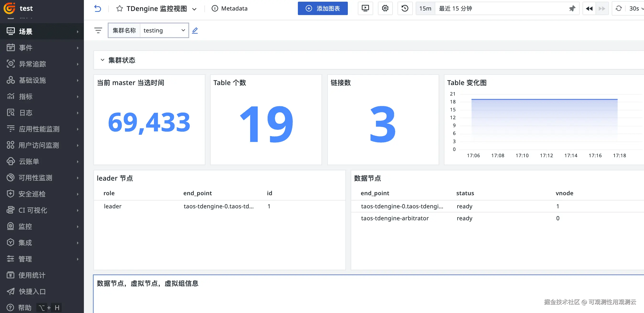The image size is (644, 313).
Task: Open the 日志 search icon
Action: point(11,112)
